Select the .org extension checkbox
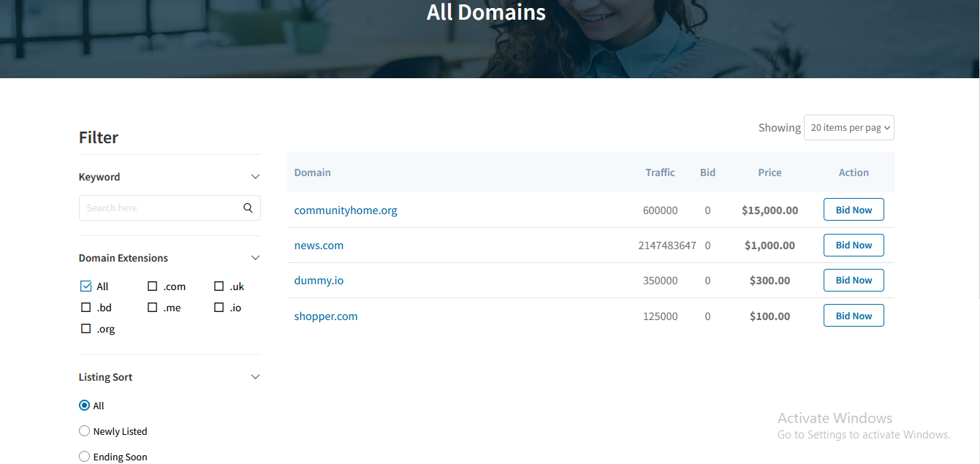Screen dimensions: 980x464 click(x=86, y=329)
